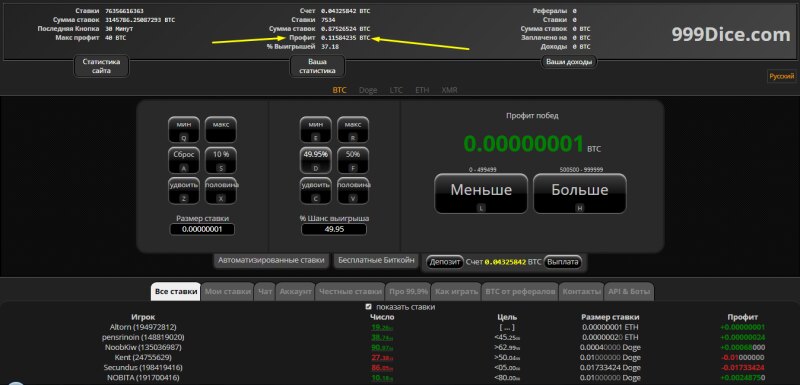Click the Меньше (roll low) button
Image resolution: width=800 pixels, height=385 pixels.
click(481, 193)
